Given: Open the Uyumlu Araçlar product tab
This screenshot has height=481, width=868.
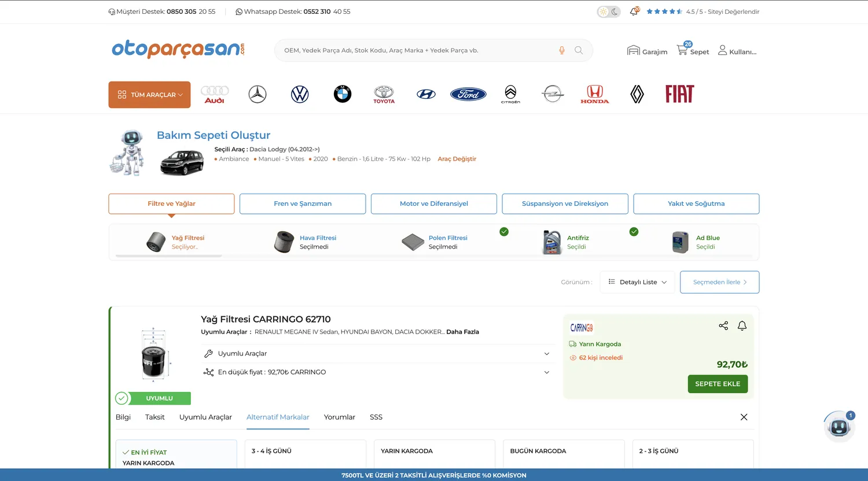Looking at the screenshot, I should pyautogui.click(x=205, y=417).
